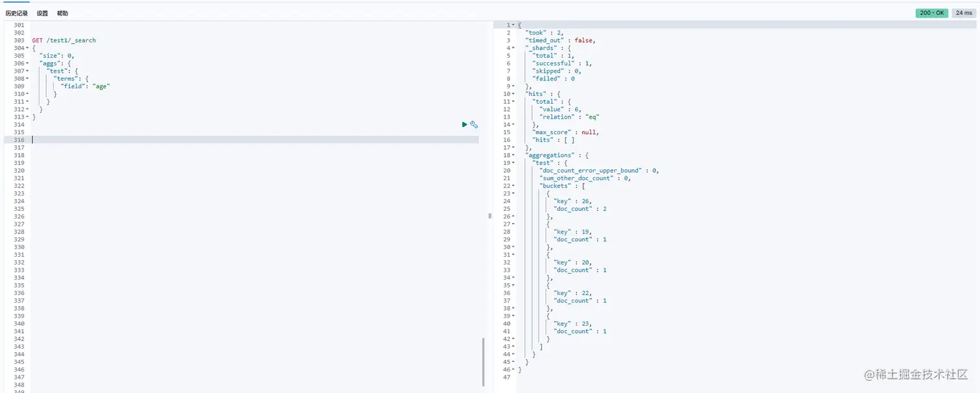980x393 pixels.
Task: Open the 设置 menu
Action: (x=42, y=13)
